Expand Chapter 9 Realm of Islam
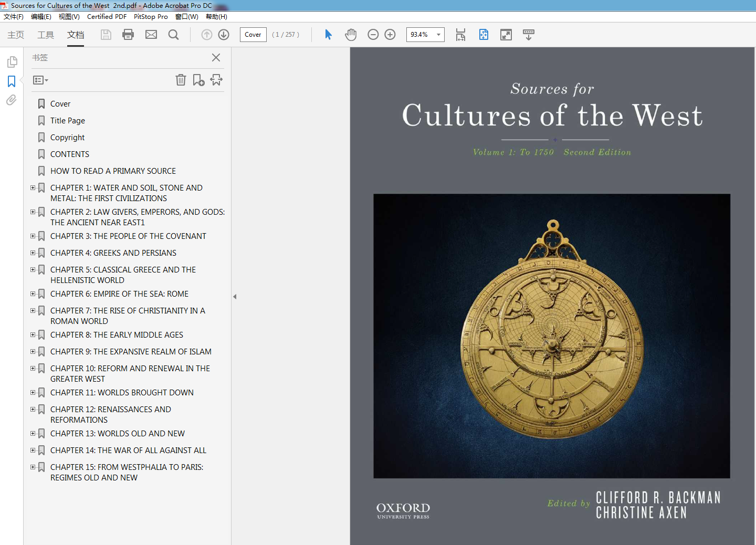The width and height of the screenshot is (756, 545). pos(33,351)
